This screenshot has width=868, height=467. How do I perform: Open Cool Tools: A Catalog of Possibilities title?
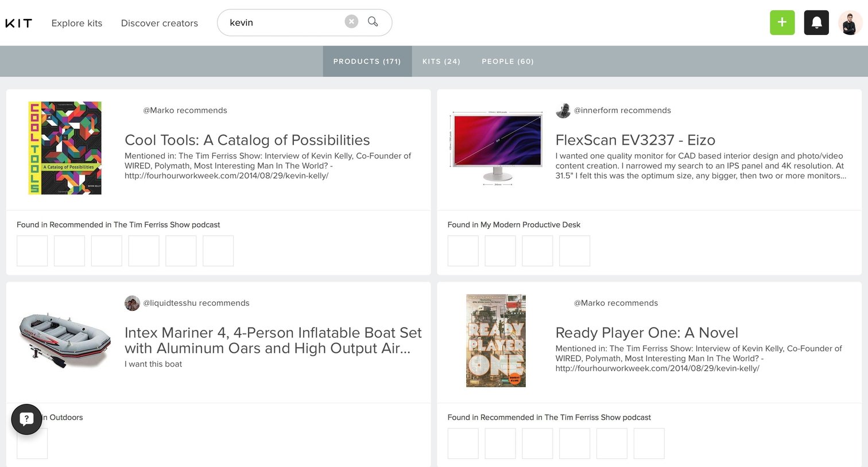[247, 140]
